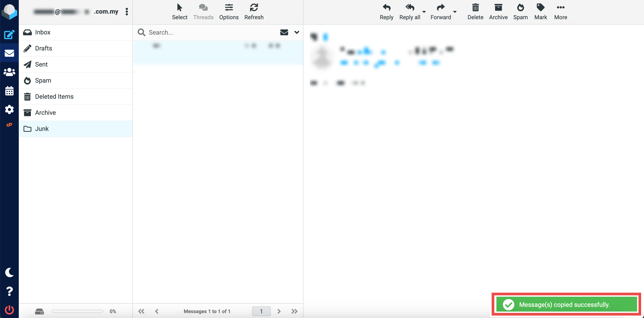Expand Reply all options arrow
The width and height of the screenshot is (644, 318).
click(x=424, y=11)
